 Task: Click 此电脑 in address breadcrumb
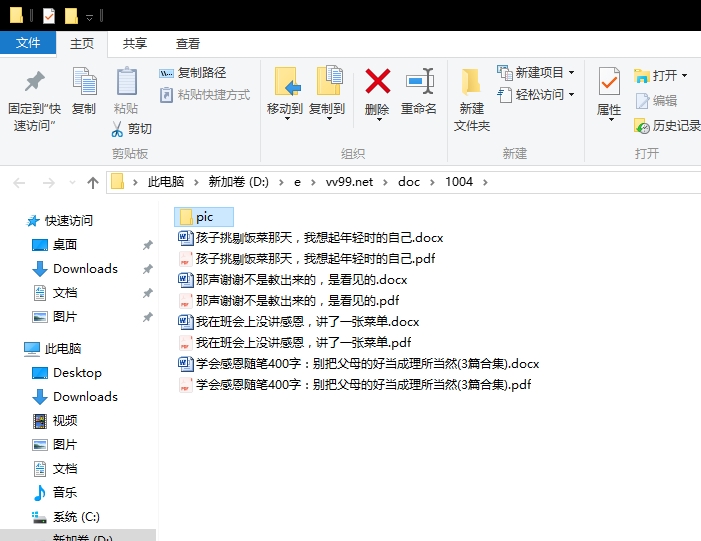click(166, 182)
